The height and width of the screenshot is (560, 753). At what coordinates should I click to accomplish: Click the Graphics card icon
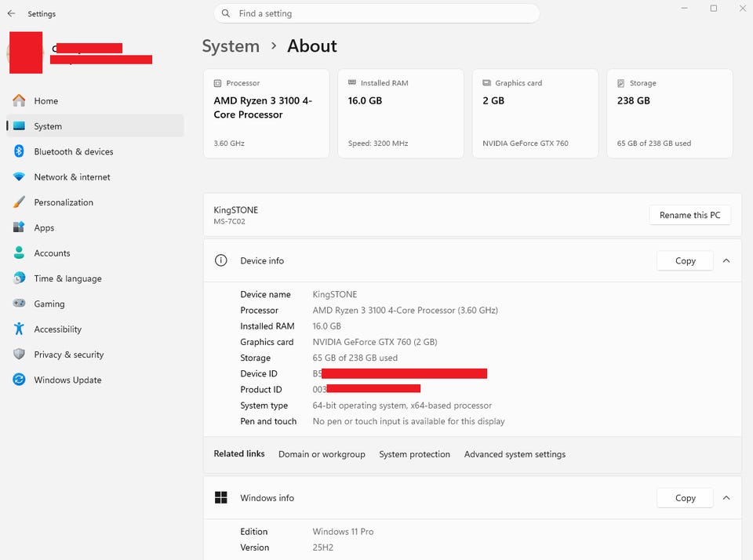pos(486,82)
